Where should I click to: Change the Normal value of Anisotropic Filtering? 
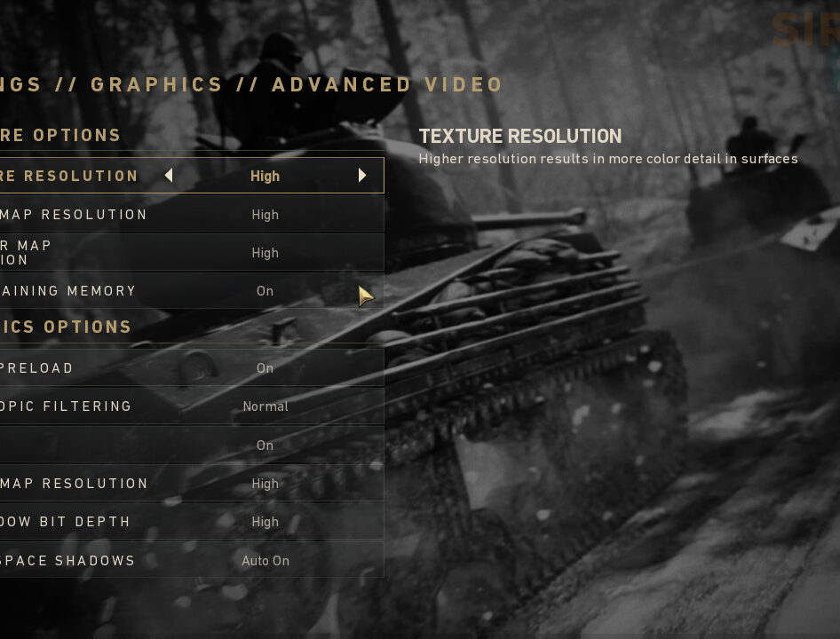[265, 406]
